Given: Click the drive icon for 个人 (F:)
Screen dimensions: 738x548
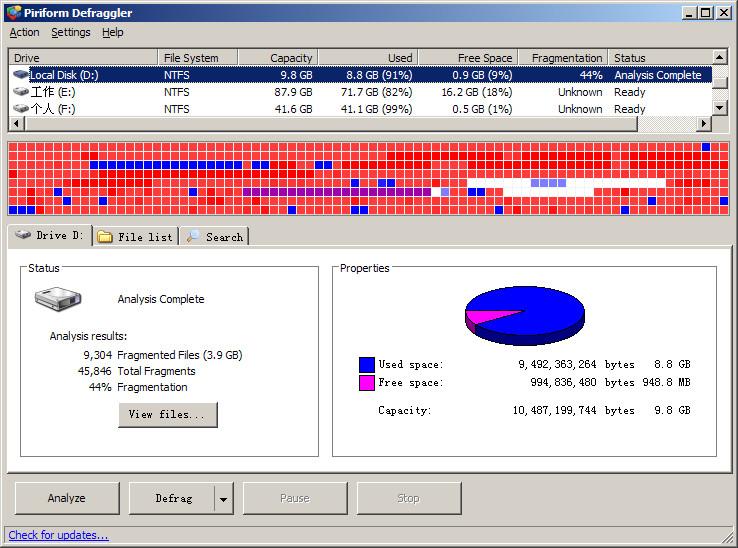Looking at the screenshot, I should (20, 109).
